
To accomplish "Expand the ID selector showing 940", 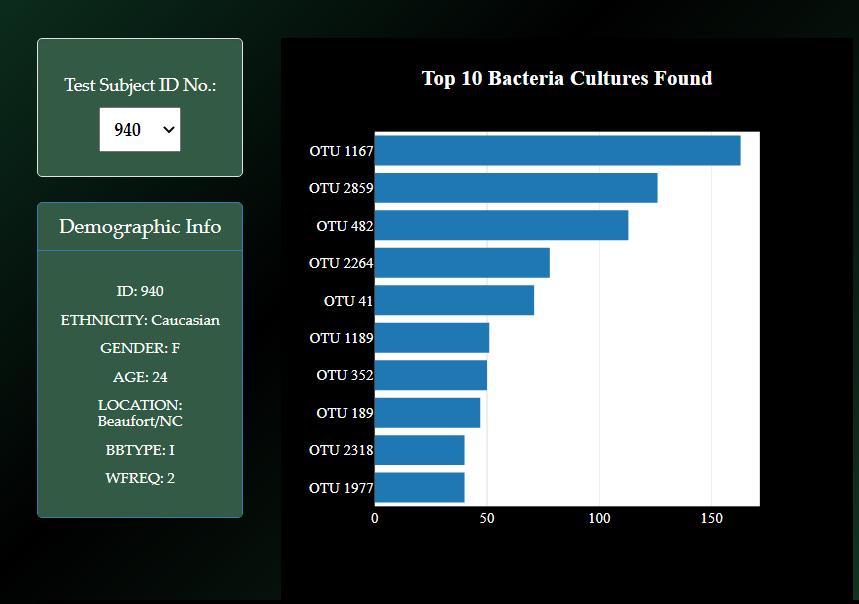I will 139,129.
